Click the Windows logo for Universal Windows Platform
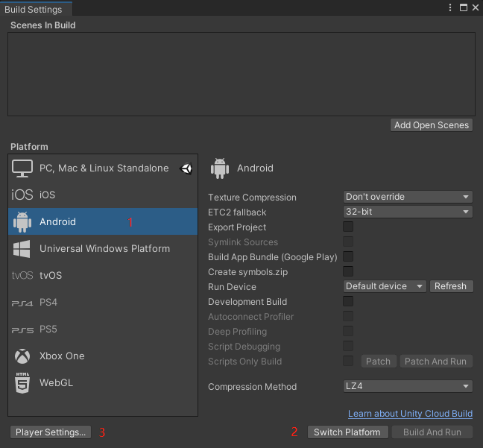The image size is (483, 448). pyautogui.click(x=22, y=249)
